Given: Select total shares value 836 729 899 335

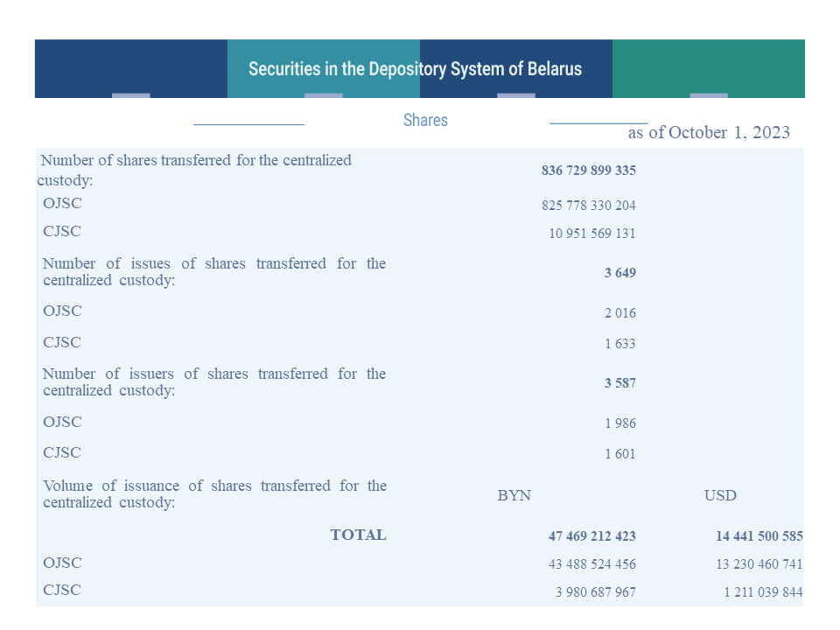Looking at the screenshot, I should (589, 171).
